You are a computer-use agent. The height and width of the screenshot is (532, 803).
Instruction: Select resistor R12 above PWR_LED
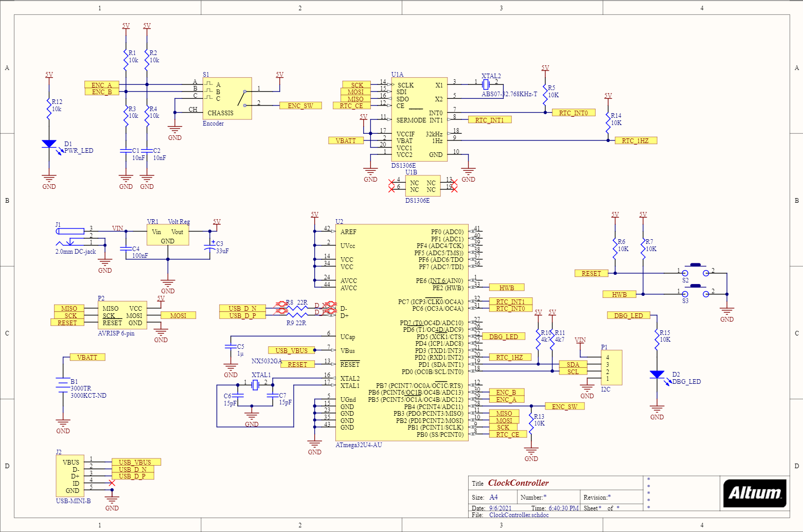point(49,109)
